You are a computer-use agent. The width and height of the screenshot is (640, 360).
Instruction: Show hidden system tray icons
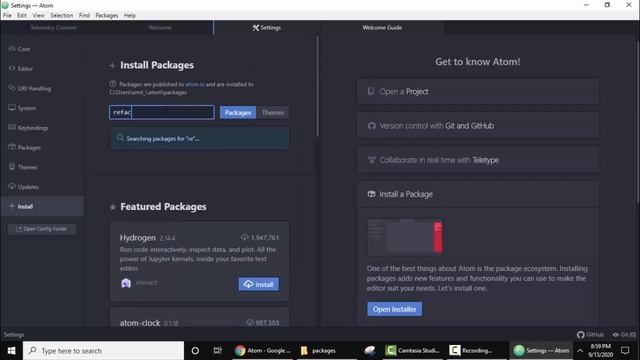click(580, 351)
